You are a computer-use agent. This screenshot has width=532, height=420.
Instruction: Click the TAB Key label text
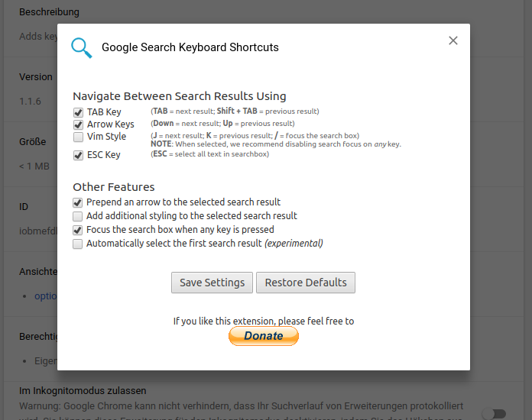[104, 112]
